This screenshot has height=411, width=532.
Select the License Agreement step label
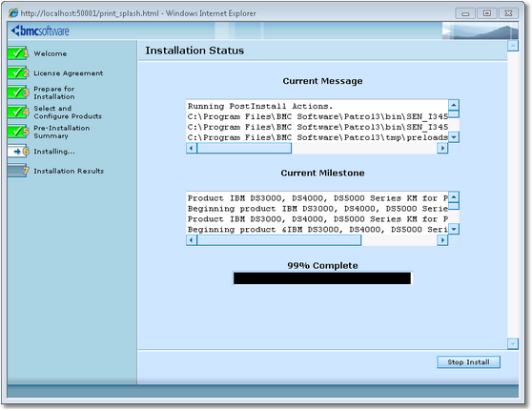pos(69,73)
